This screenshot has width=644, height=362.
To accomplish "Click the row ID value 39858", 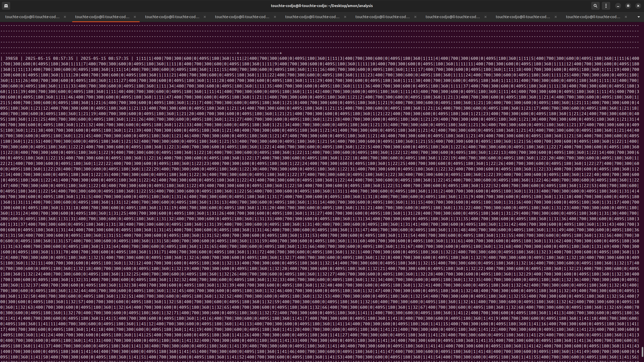I will (x=12, y=58).
